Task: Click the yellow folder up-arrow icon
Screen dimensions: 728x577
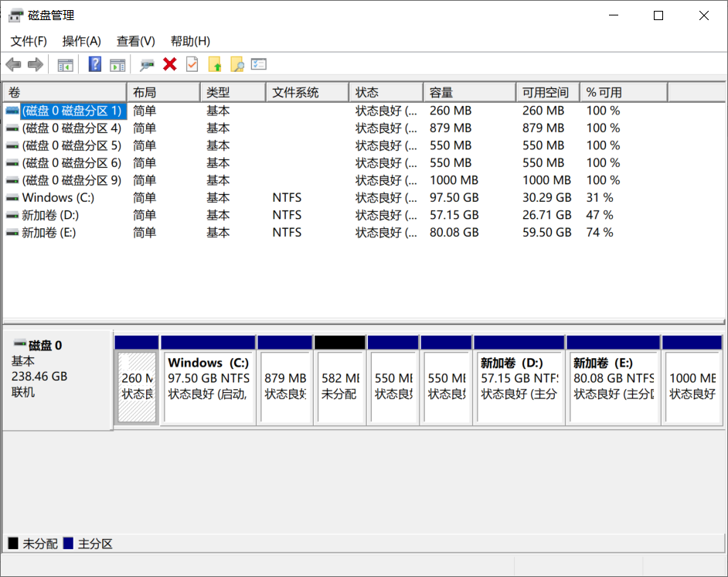Action: click(215, 64)
